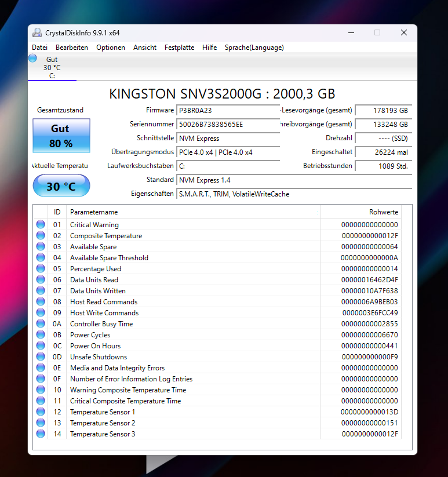Click the Lesevorgänge value 178193 GB
The width and height of the screenshot is (448, 477).
point(383,111)
